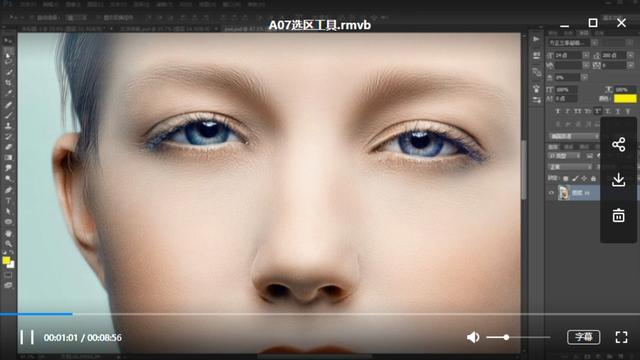Change screen mode at the bottom of the toolbar
This screenshot has height=360, width=640.
click(x=8, y=285)
